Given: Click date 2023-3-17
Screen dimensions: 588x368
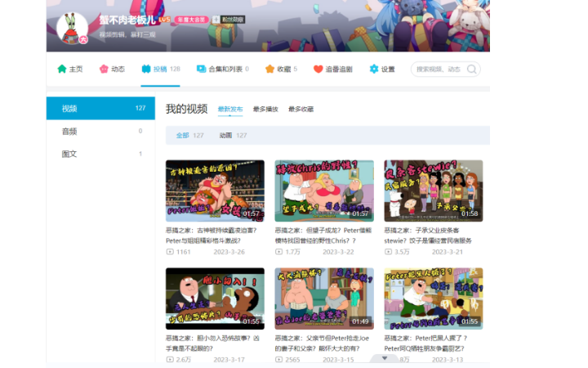Looking at the screenshot, I should coord(229,360).
